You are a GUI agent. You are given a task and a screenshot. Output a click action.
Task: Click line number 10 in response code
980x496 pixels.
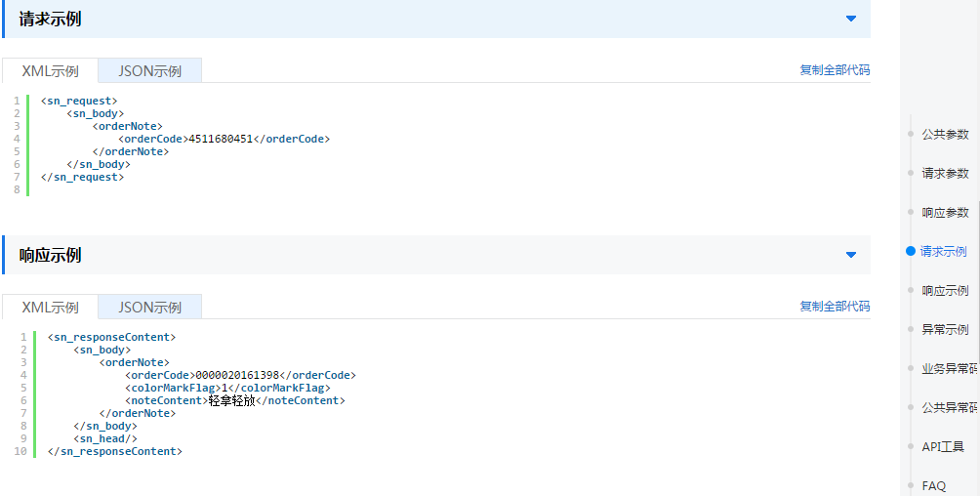(20, 452)
